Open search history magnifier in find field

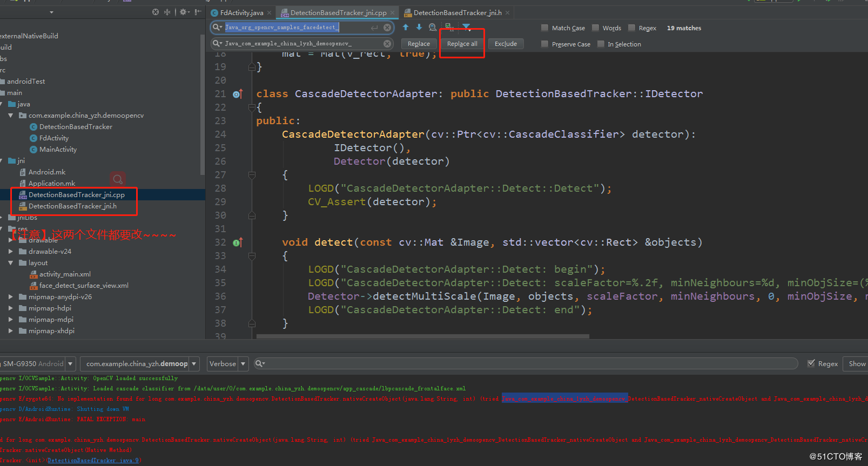[217, 27]
